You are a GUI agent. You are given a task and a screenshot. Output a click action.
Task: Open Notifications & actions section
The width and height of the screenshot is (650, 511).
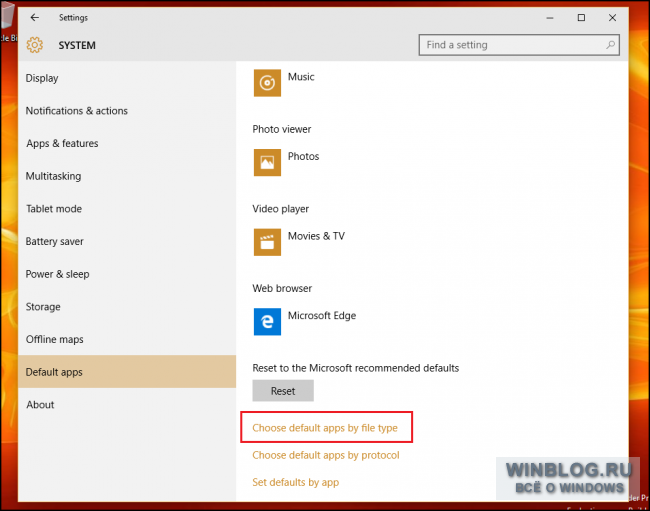(127, 111)
